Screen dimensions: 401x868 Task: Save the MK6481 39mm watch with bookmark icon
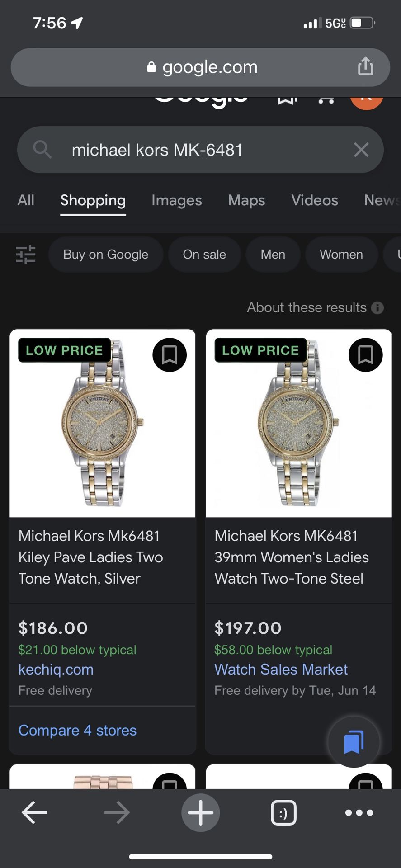click(365, 355)
